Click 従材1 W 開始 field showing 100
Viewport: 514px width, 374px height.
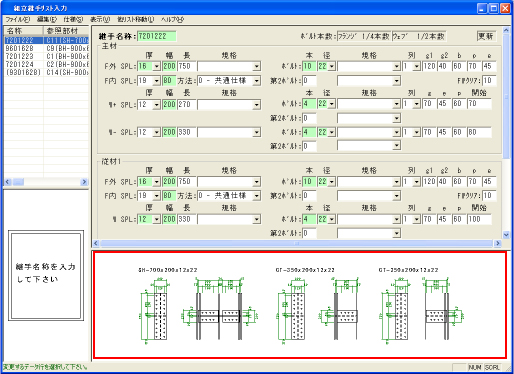point(479,219)
